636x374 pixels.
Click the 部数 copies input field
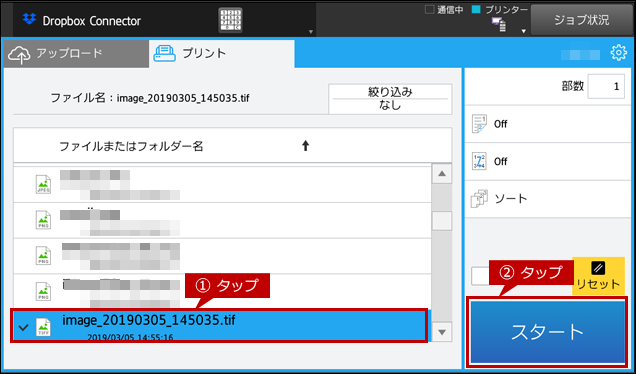click(x=606, y=86)
